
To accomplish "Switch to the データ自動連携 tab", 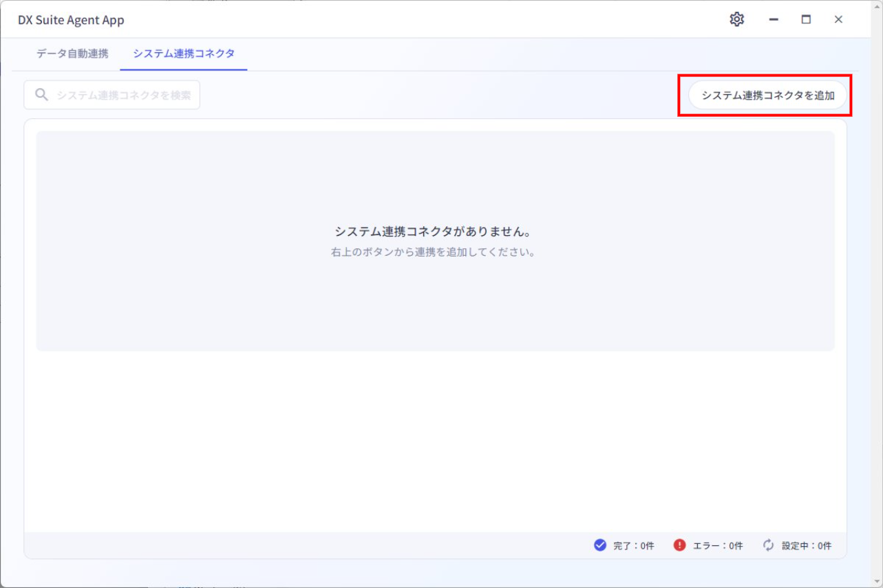I will pyautogui.click(x=72, y=54).
